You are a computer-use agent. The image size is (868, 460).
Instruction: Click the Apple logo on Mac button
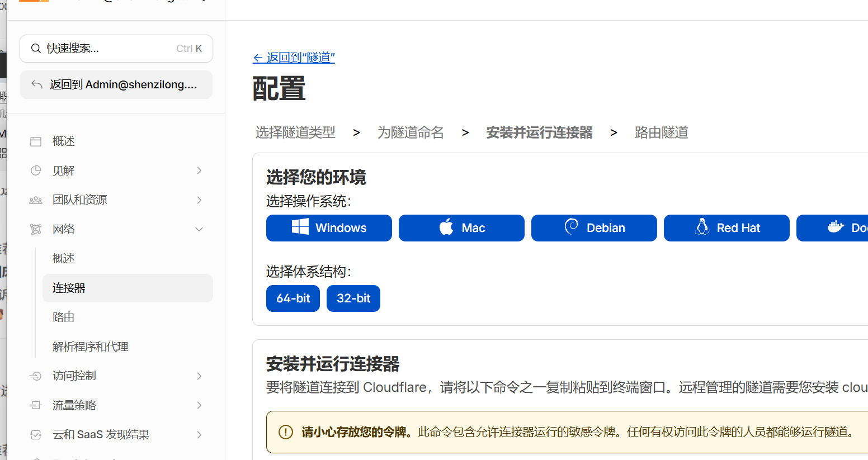click(x=446, y=227)
